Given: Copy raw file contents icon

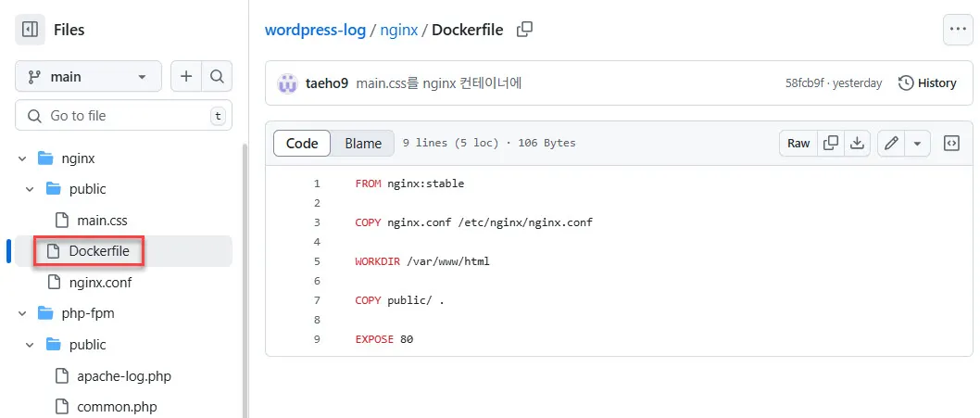Looking at the screenshot, I should coord(831,144).
